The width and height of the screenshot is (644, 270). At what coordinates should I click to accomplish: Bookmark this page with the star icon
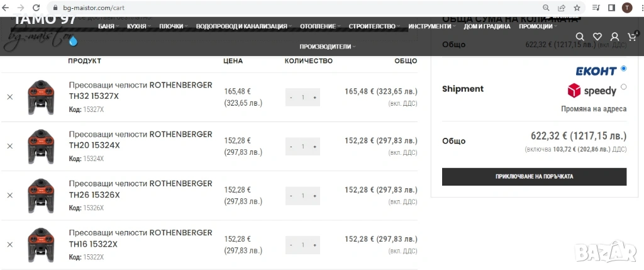click(577, 8)
